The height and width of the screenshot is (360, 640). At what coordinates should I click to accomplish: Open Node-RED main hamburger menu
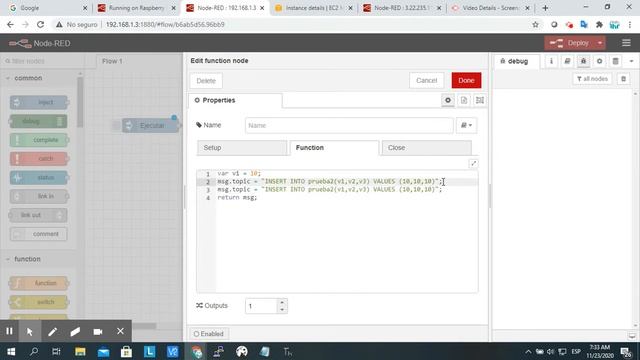point(626,43)
